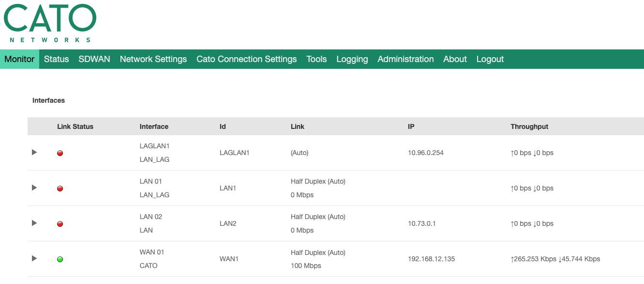Open the SDWAN menu

(x=94, y=59)
